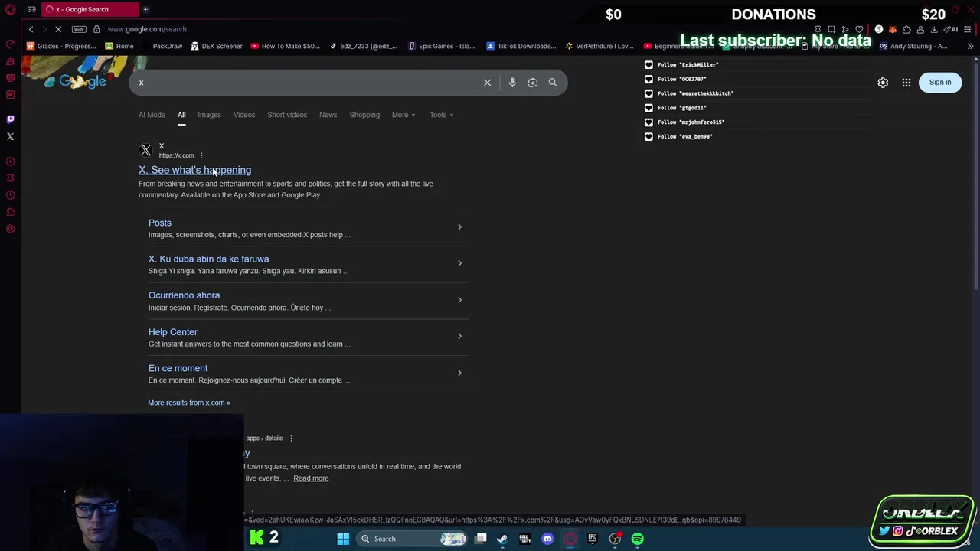This screenshot has height=551, width=980.
Task: Start voice search with microphone icon
Action: click(512, 83)
